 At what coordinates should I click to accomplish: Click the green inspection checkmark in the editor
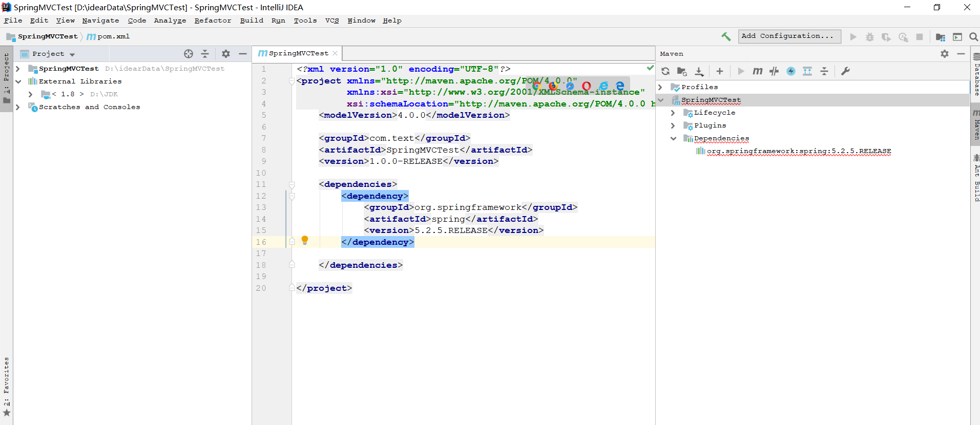(650, 68)
